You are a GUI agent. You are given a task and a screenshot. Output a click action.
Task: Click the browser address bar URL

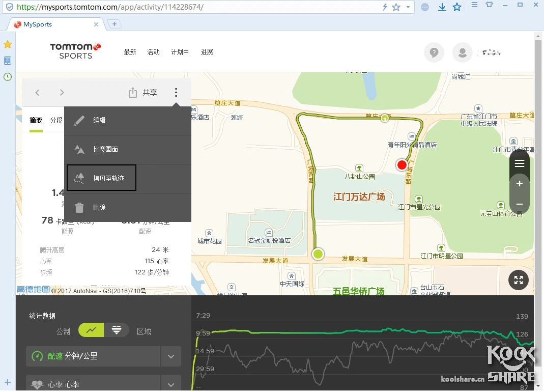(x=110, y=7)
